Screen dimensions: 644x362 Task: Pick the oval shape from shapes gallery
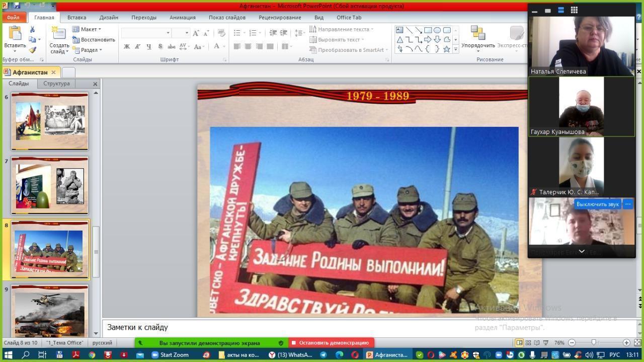click(x=437, y=30)
